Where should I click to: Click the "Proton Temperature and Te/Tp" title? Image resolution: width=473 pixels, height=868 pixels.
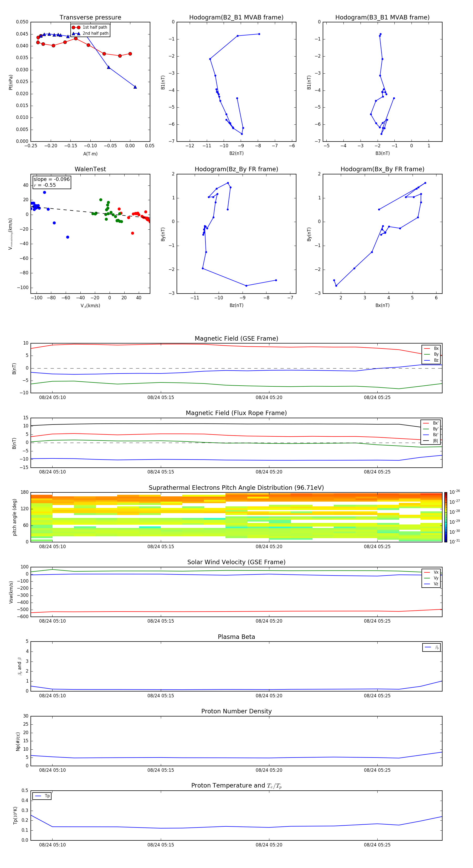(x=236, y=786)
